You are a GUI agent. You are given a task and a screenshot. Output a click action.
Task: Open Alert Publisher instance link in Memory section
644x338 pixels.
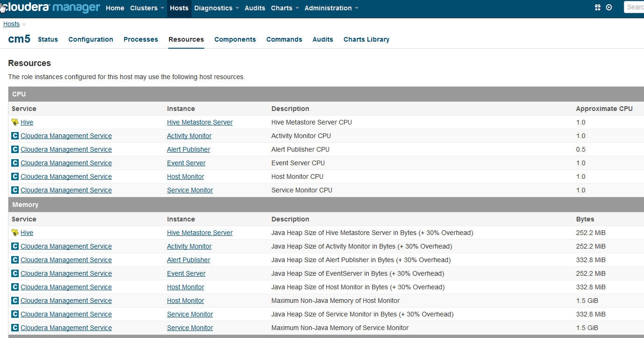(189, 260)
